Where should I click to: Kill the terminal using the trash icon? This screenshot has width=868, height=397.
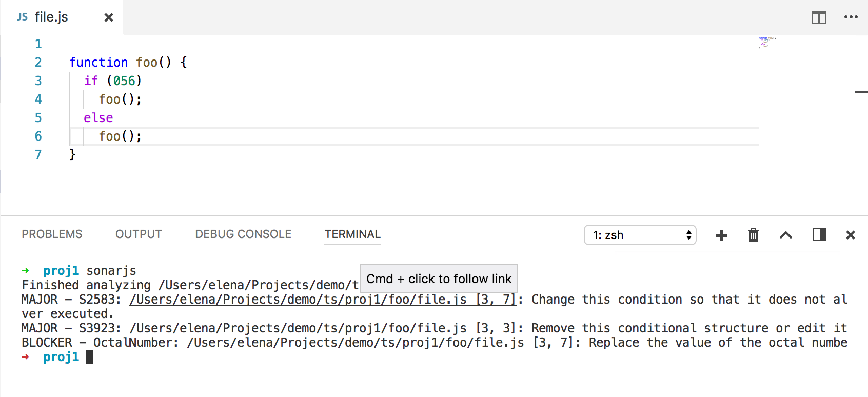pos(753,235)
